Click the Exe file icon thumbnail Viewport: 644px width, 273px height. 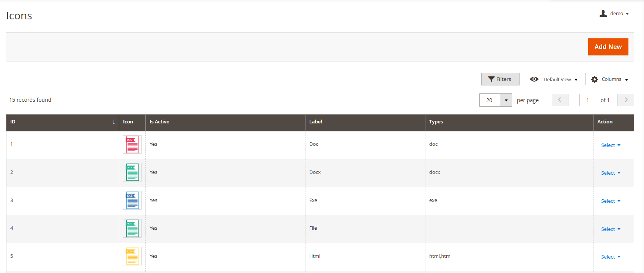[132, 200]
